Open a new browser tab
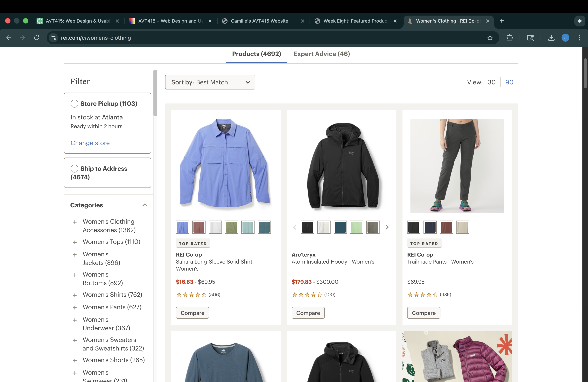 [501, 21]
